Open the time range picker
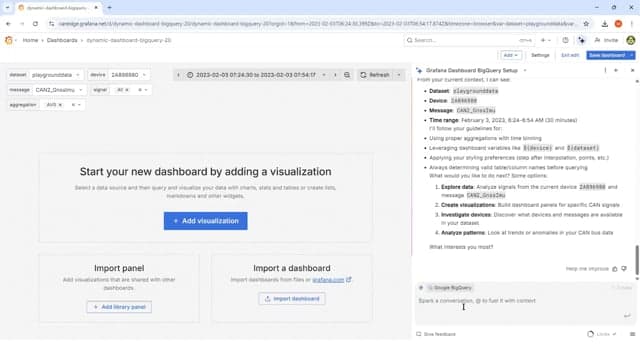Screen dimensions: 640x360 point(256,75)
